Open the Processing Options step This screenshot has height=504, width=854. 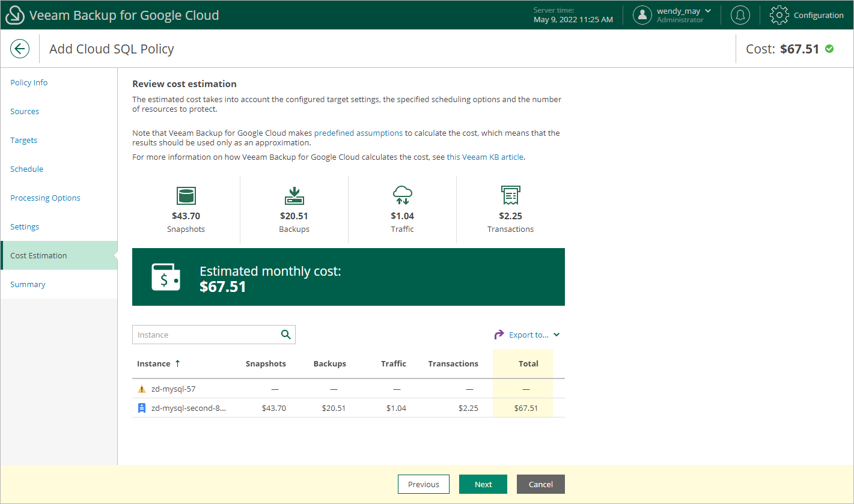click(45, 198)
